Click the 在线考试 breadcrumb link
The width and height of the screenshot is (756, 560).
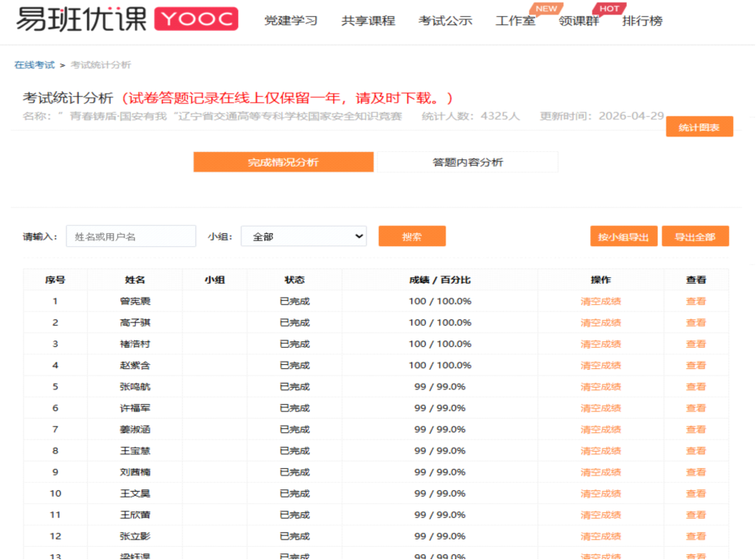[x=34, y=65]
